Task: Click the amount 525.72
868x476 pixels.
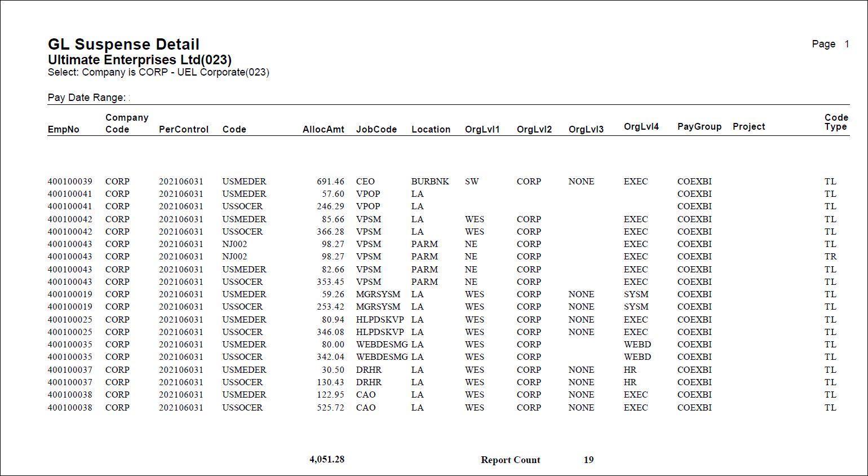Action: pyautogui.click(x=330, y=408)
